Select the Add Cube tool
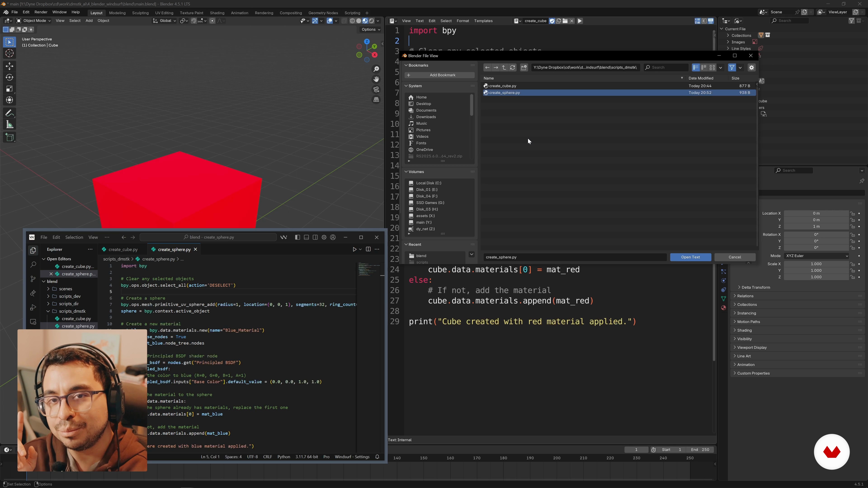 tap(9, 137)
